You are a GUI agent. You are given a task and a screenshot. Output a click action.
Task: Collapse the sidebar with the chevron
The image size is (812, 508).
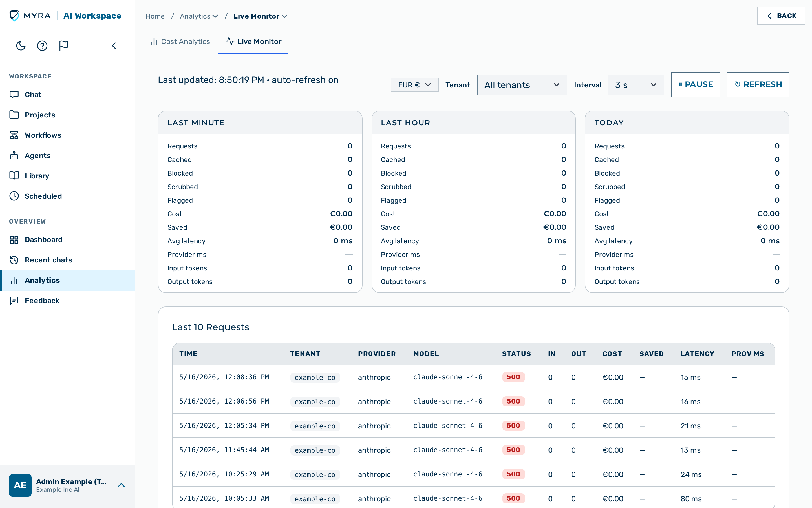click(114, 46)
